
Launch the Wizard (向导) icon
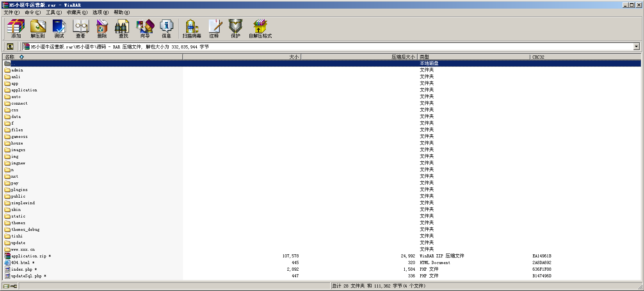145,29
